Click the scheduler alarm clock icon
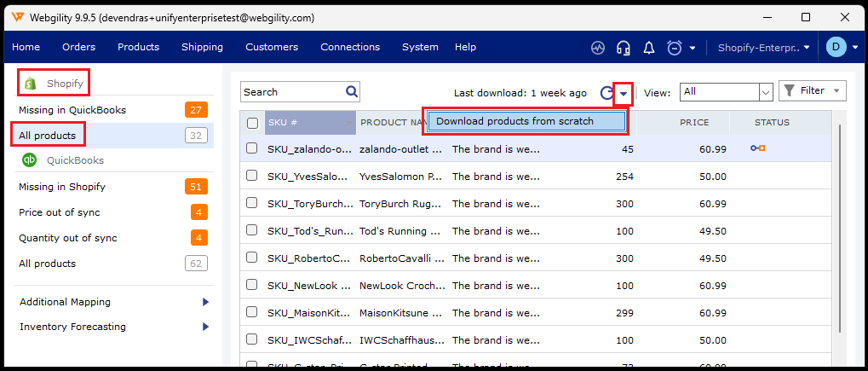Image resolution: width=868 pixels, height=371 pixels. pos(675,48)
